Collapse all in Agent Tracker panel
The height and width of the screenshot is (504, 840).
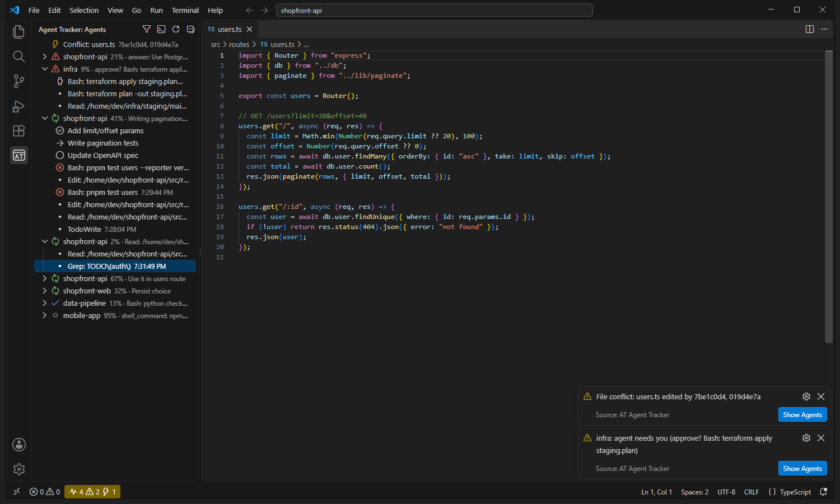190,29
